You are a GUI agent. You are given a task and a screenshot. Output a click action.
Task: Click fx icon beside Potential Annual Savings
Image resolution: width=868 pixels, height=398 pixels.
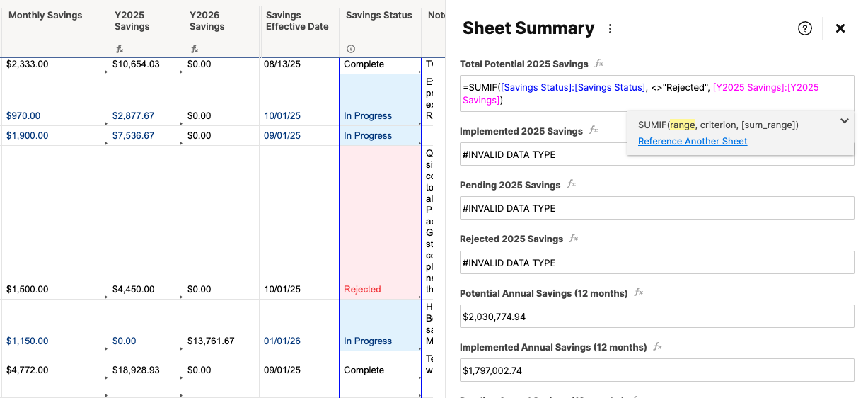[x=638, y=292]
